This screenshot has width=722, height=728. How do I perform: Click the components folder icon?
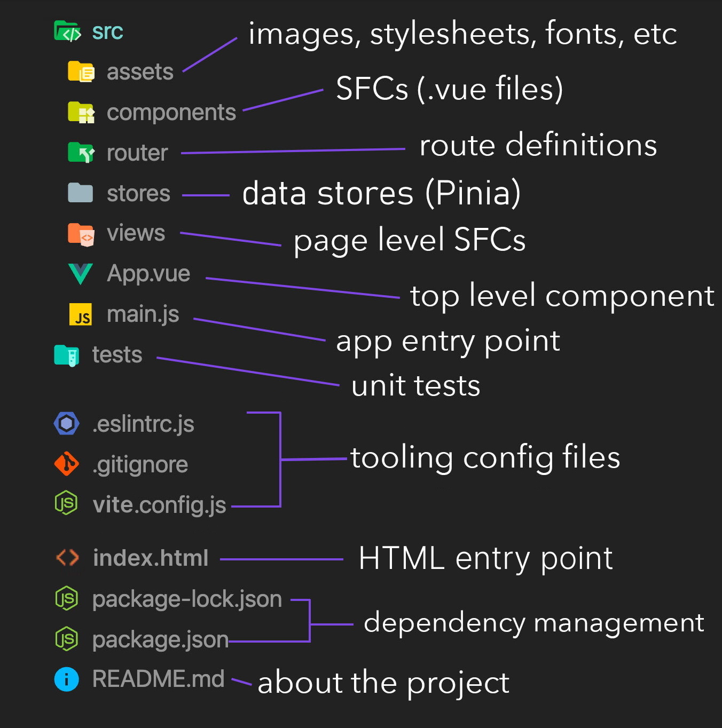pos(81,112)
